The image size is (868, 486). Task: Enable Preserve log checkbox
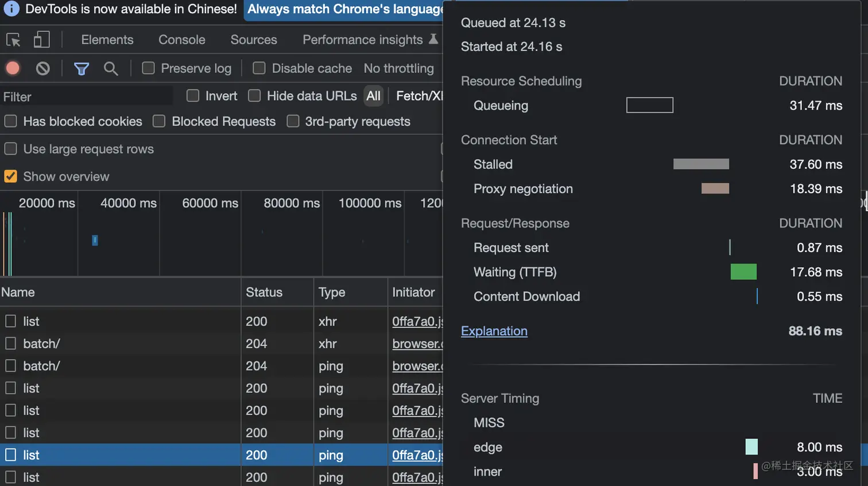pos(148,68)
